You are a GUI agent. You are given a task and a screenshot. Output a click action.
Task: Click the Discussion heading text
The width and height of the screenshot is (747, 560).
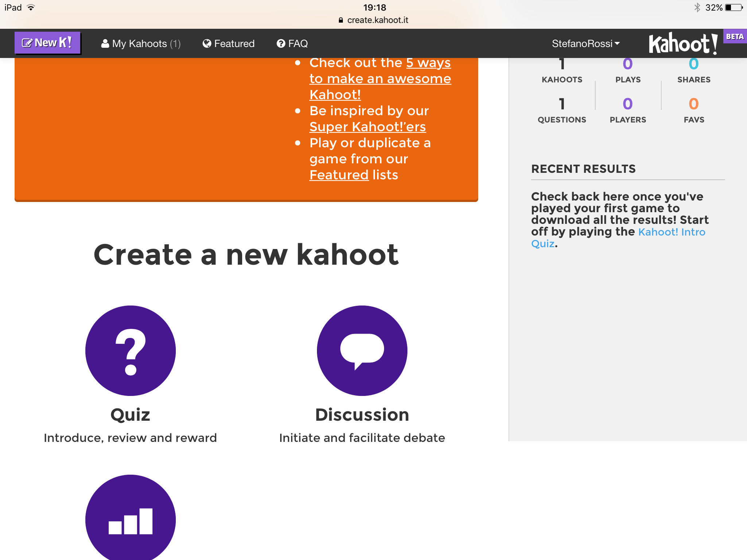pyautogui.click(x=362, y=415)
